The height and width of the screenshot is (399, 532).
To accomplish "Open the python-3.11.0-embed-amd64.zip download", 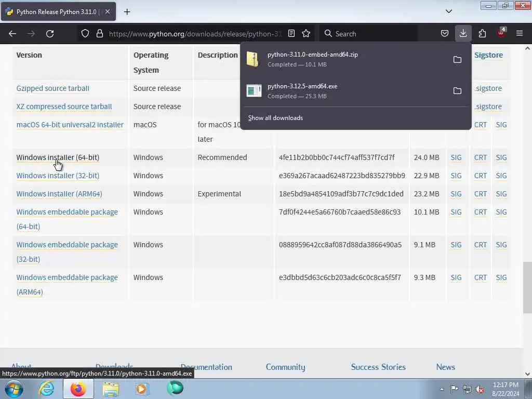I will point(345,59).
